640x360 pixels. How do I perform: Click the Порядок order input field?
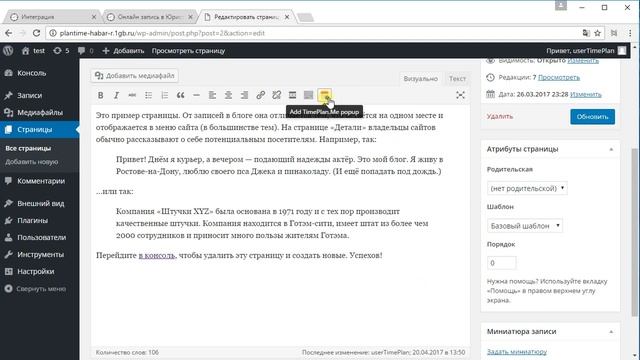(x=501, y=263)
